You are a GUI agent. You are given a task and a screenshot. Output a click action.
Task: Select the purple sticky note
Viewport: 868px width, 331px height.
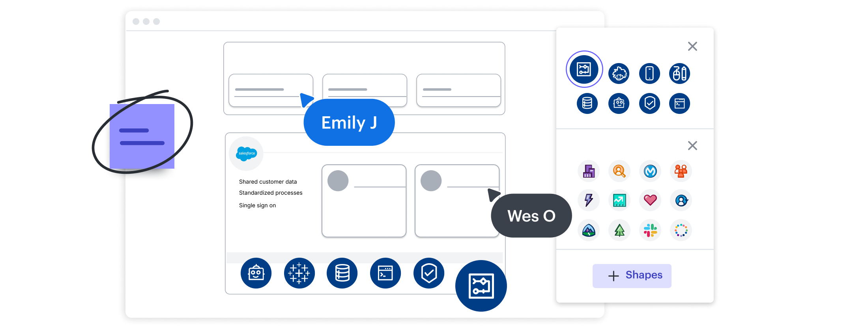click(x=142, y=136)
